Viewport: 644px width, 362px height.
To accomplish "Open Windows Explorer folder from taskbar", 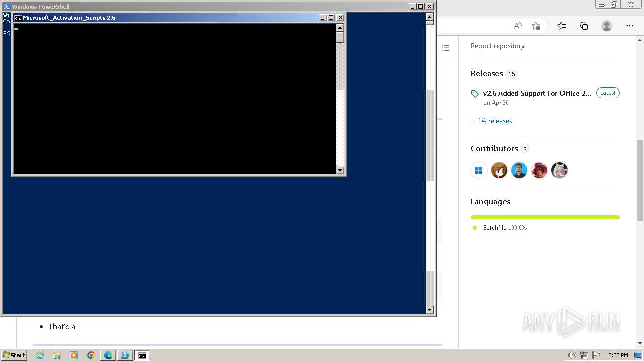I will (57, 355).
